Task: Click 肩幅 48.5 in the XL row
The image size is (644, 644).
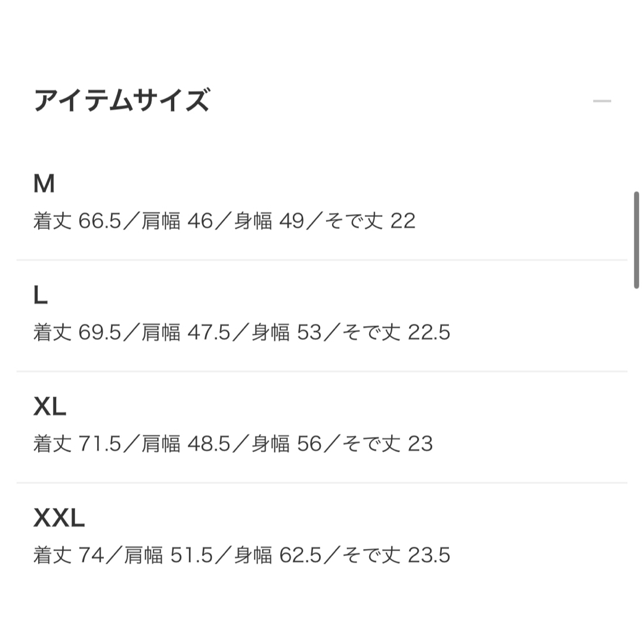Action: pyautogui.click(x=186, y=444)
